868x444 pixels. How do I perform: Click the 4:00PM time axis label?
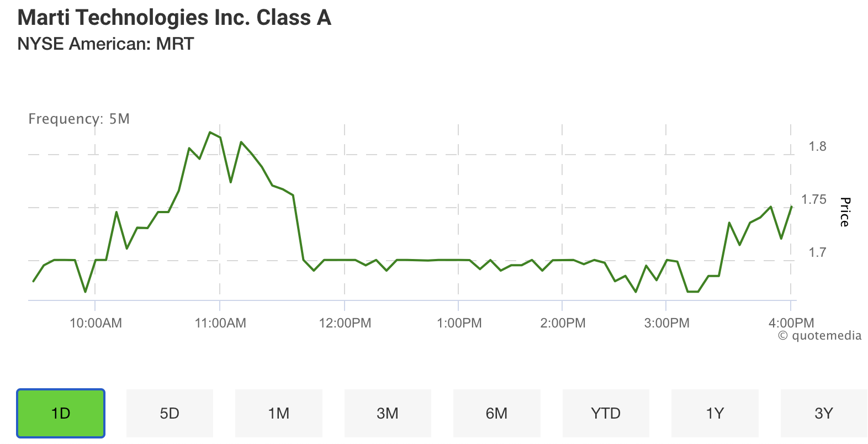tap(791, 323)
